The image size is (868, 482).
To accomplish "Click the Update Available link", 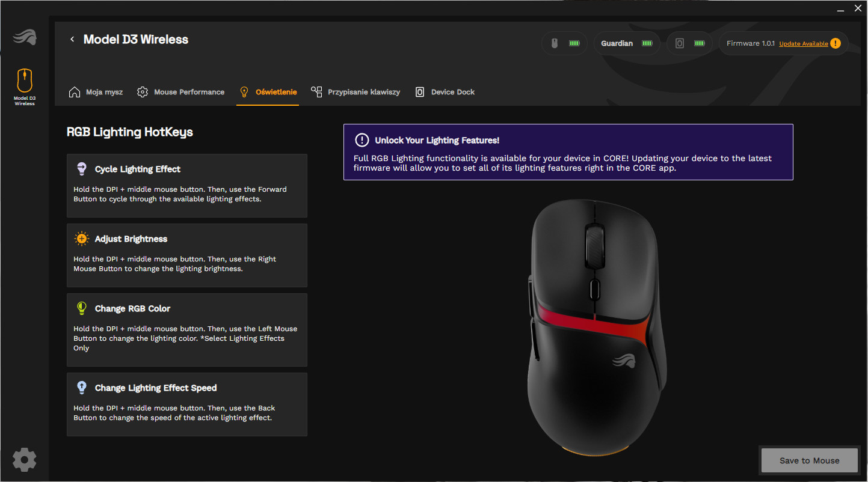I will (803, 44).
